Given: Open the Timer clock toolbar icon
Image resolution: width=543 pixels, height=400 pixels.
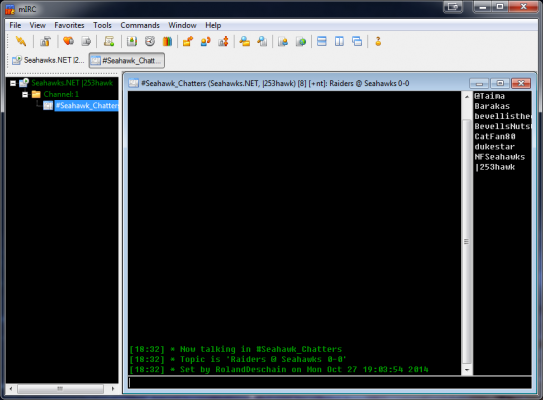Looking at the screenshot, I should pyautogui.click(x=150, y=42).
